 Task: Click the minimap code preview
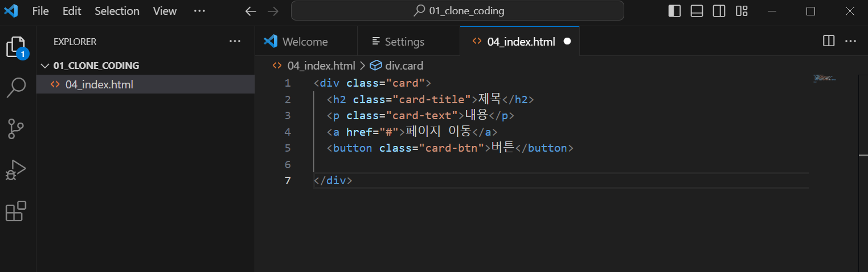[x=824, y=78]
